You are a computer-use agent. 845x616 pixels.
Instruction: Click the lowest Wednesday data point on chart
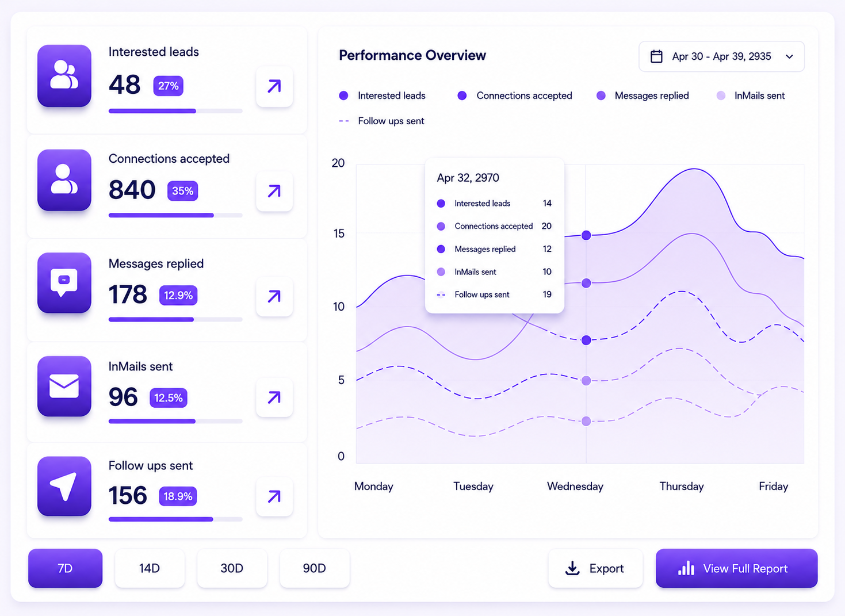(x=586, y=422)
